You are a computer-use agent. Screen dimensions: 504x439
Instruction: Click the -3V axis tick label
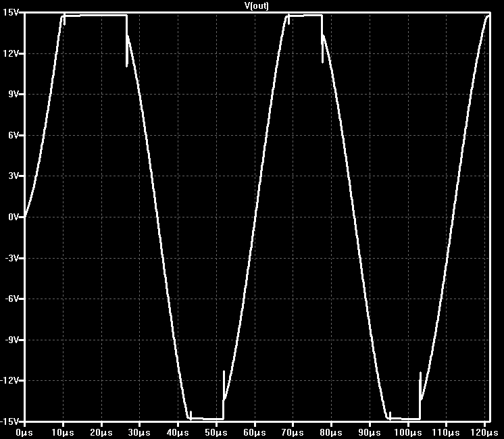(x=12, y=258)
